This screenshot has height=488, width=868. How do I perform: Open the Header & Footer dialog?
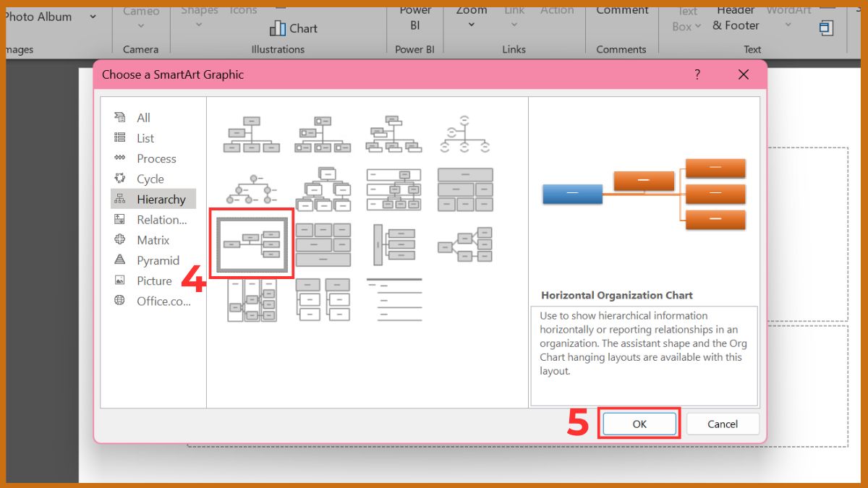coord(734,17)
